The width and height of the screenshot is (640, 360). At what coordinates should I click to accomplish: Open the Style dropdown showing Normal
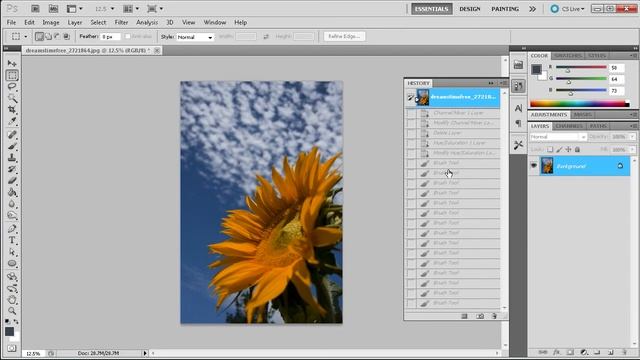[x=195, y=37]
